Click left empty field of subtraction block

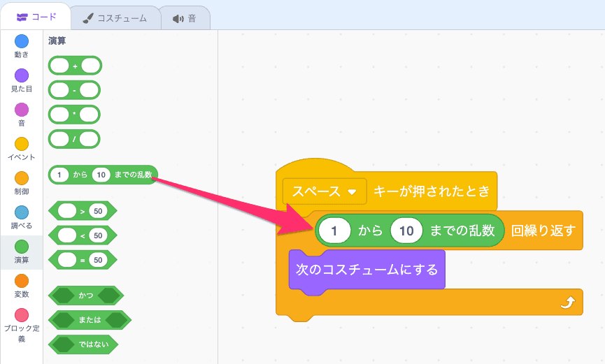60,90
